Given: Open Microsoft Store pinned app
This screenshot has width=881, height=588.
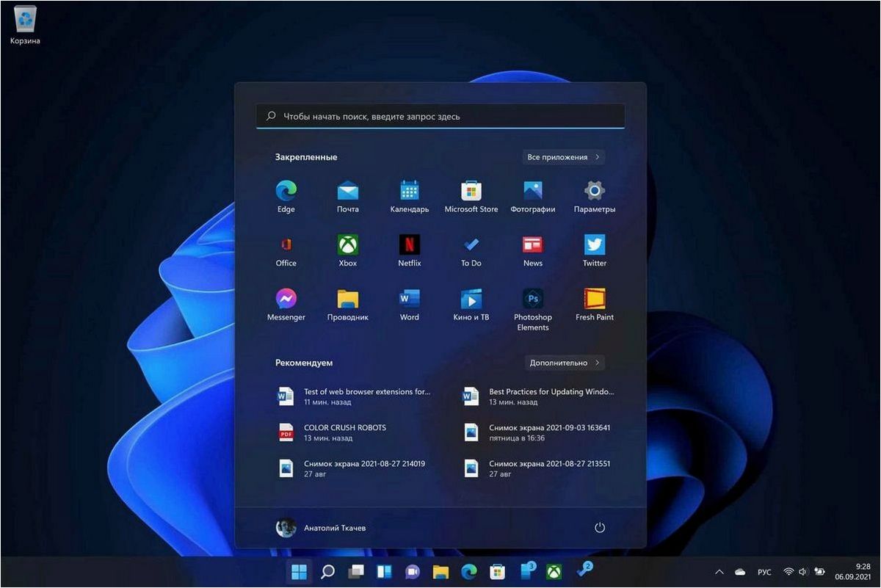Looking at the screenshot, I should [471, 197].
